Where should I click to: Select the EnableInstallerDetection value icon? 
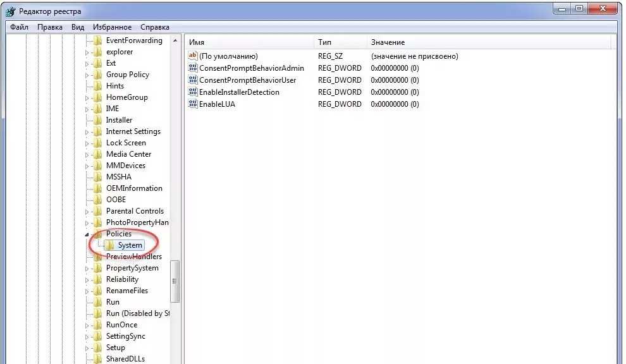pyautogui.click(x=193, y=92)
